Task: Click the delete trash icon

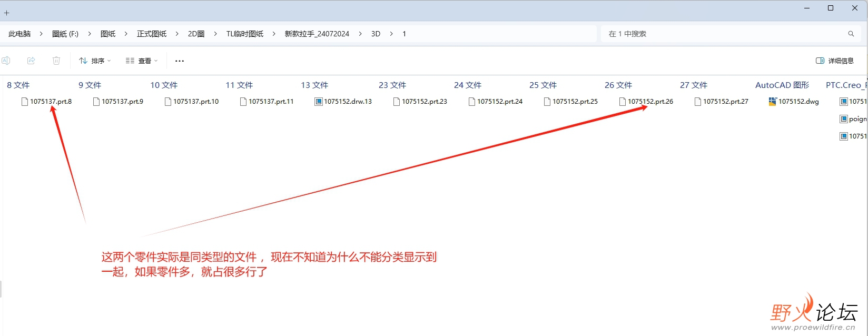Action: [x=56, y=61]
